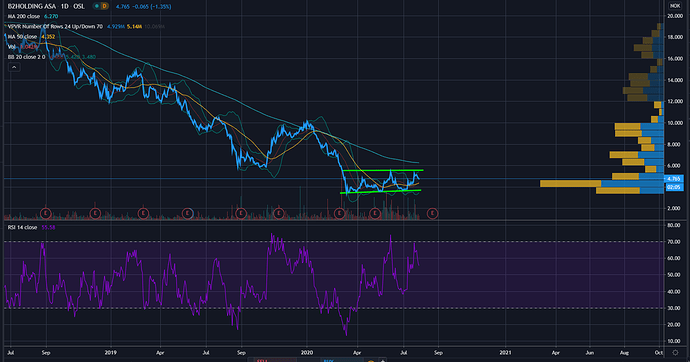Click the rightmost upcoming earnings E marker
The width and height of the screenshot is (690, 362).
click(432, 213)
